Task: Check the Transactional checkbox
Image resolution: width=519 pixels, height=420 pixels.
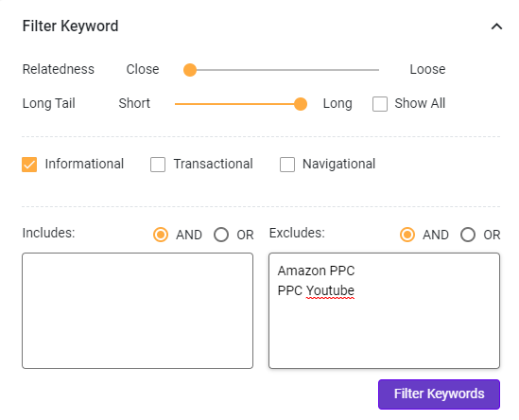Action: (x=158, y=165)
